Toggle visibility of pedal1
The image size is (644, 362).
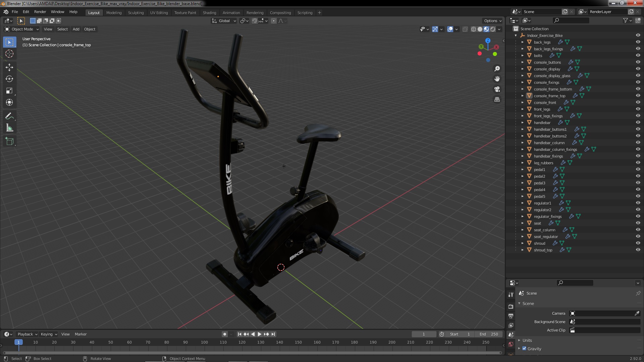tap(638, 170)
